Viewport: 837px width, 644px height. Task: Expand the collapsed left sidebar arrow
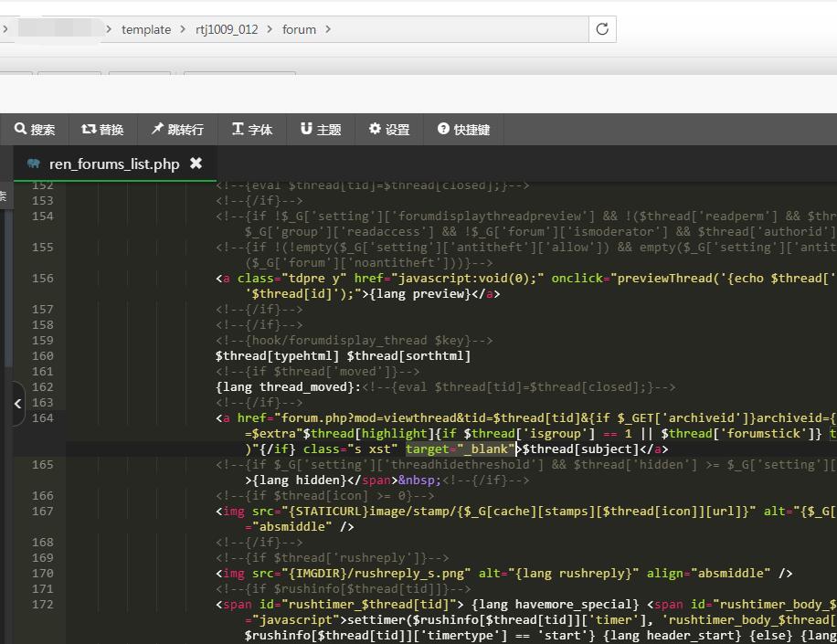click(17, 403)
